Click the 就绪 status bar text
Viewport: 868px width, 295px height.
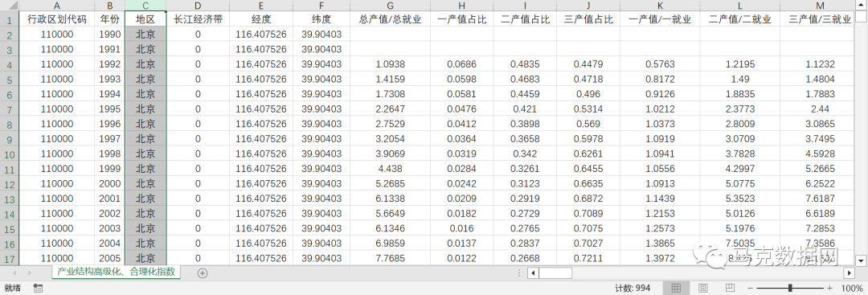point(12,289)
